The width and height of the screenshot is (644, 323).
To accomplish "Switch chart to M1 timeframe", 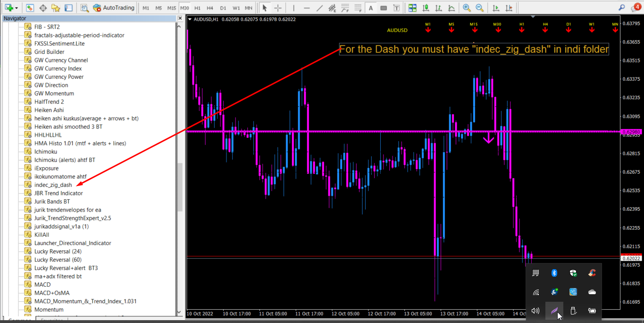I will click(146, 8).
